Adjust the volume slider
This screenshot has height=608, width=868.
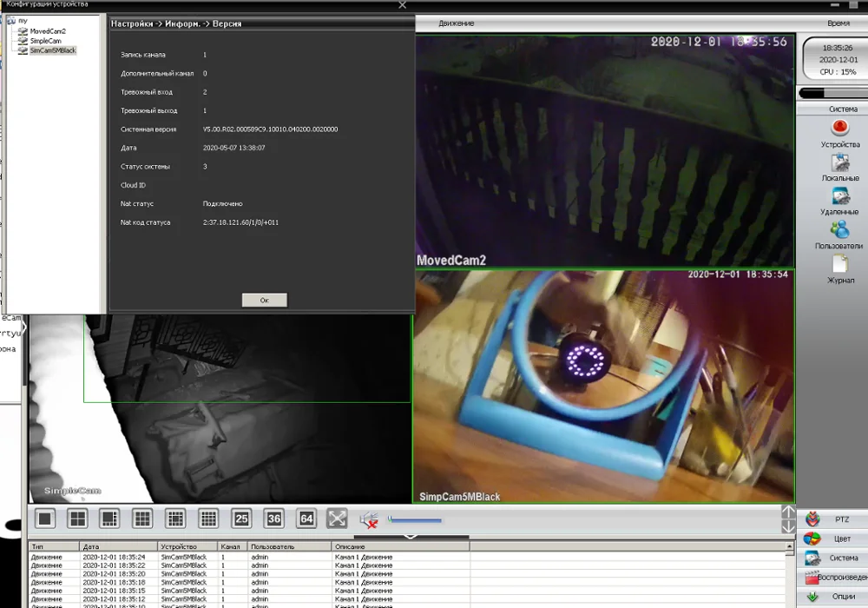tap(415, 520)
